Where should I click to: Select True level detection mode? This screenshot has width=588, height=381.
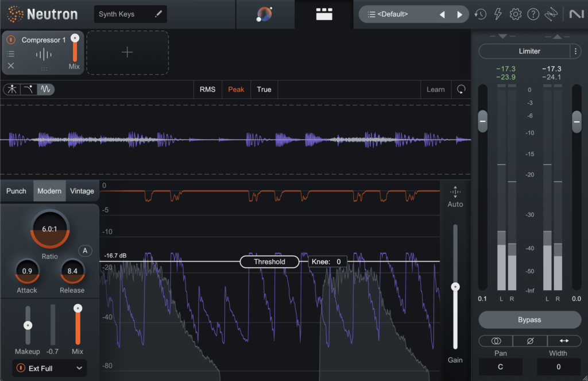coord(264,89)
